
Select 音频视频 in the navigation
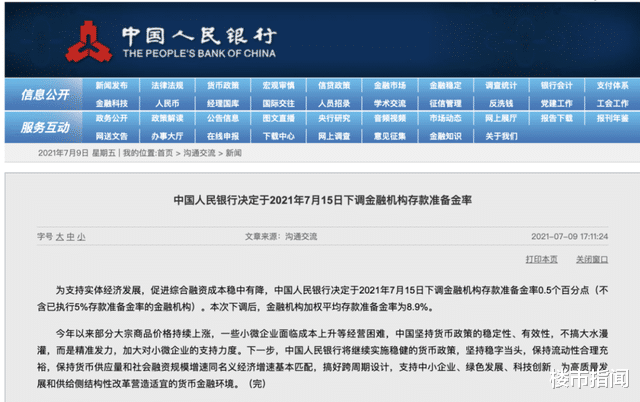pos(390,118)
